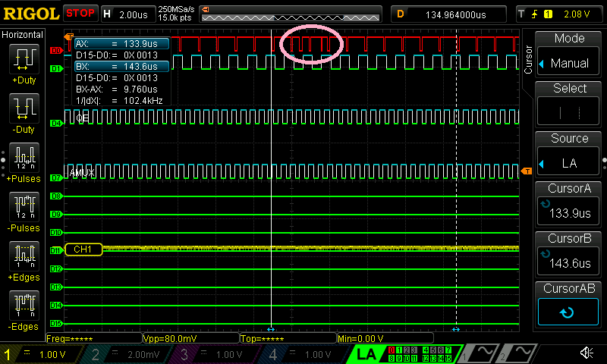Toggle the LA logic analyzer indicator
The image size is (607, 364).
366,354
